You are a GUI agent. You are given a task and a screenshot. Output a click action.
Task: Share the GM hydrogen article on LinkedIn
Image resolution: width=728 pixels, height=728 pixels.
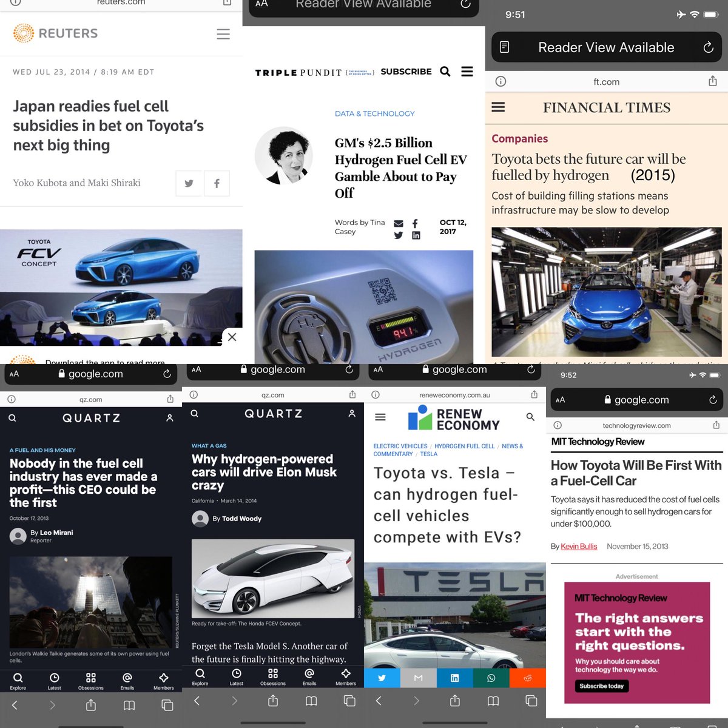coord(416,235)
